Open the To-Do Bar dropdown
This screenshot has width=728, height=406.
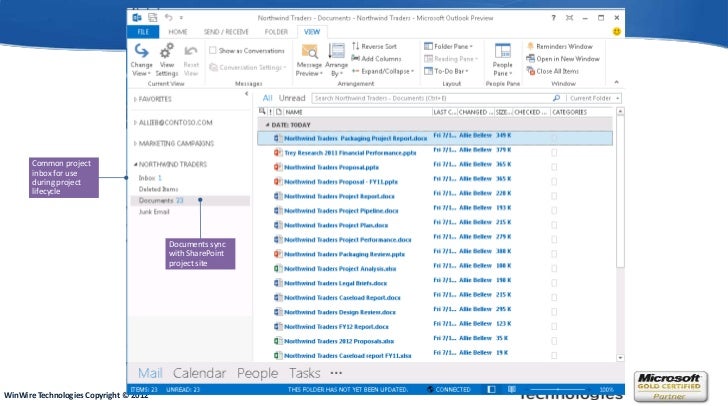coord(446,71)
